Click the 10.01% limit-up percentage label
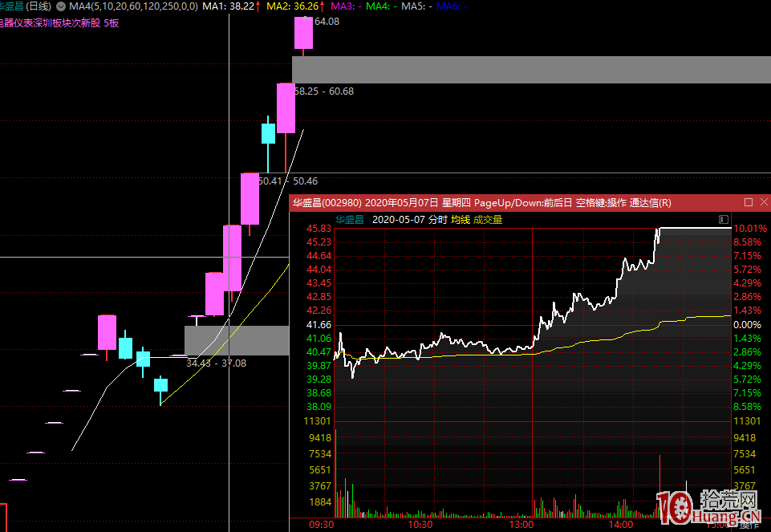Screen dimensions: 771x532 click(x=750, y=229)
